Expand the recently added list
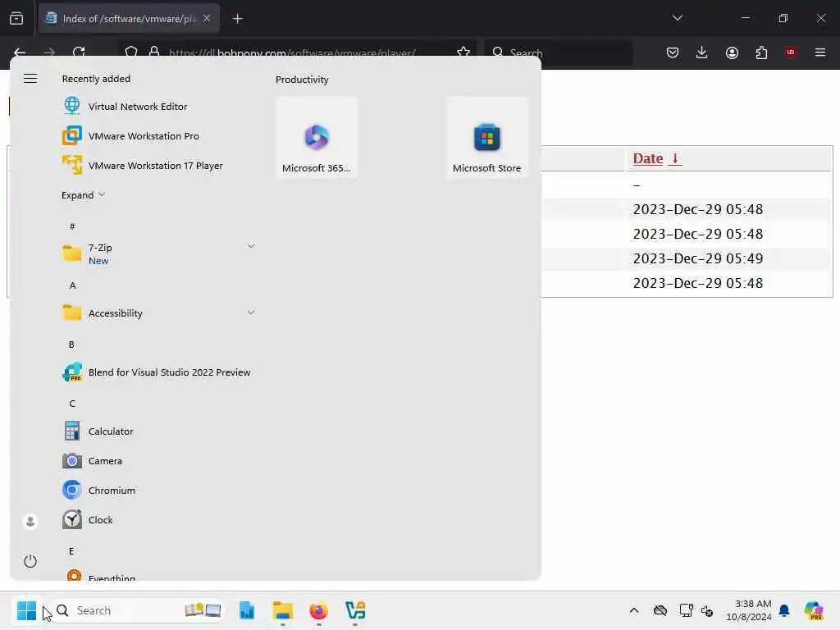This screenshot has height=630, width=840. point(83,195)
